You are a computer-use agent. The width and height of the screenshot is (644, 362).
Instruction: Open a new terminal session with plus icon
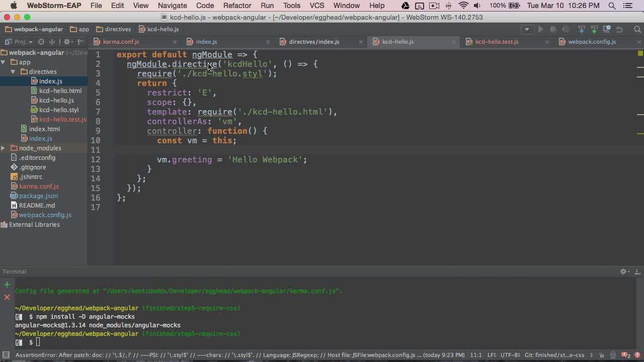[7, 285]
